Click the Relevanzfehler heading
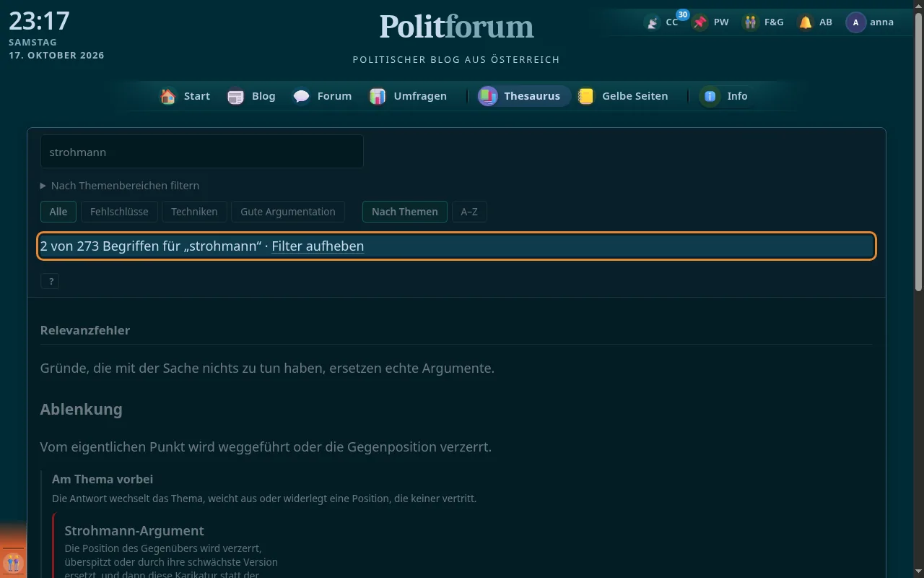 pos(85,330)
